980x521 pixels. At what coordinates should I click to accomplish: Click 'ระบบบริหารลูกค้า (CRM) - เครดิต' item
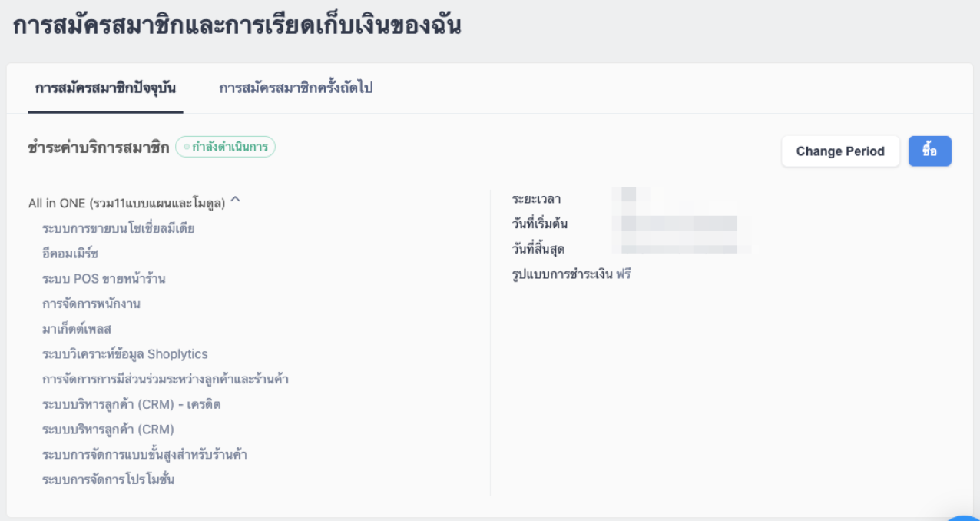pyautogui.click(x=131, y=404)
